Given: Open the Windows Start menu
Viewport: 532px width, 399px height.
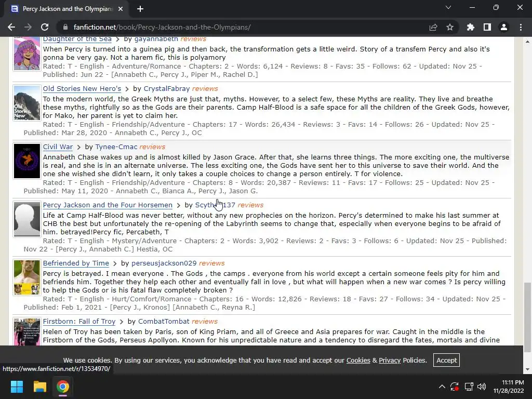Looking at the screenshot, I should click(17, 387).
